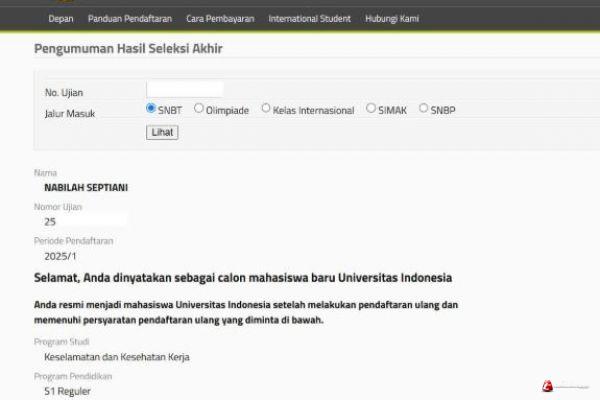The image size is (600, 400).
Task: Click the Nomor Ujian value 25
Action: tap(50, 221)
